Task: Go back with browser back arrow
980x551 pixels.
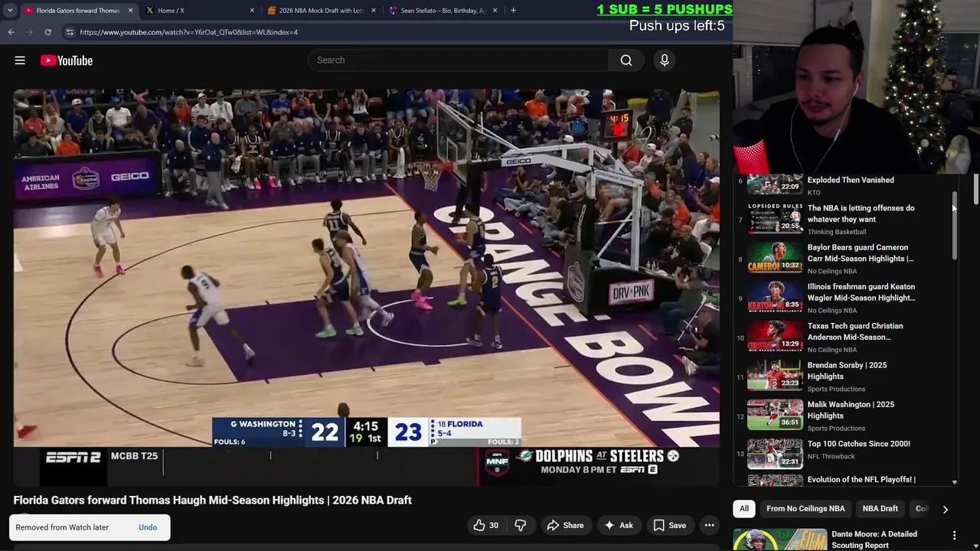Action: click(11, 32)
